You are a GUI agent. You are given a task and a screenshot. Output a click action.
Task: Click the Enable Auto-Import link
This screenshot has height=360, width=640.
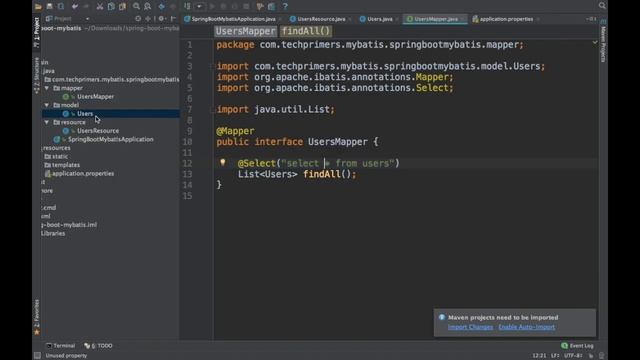point(527,327)
